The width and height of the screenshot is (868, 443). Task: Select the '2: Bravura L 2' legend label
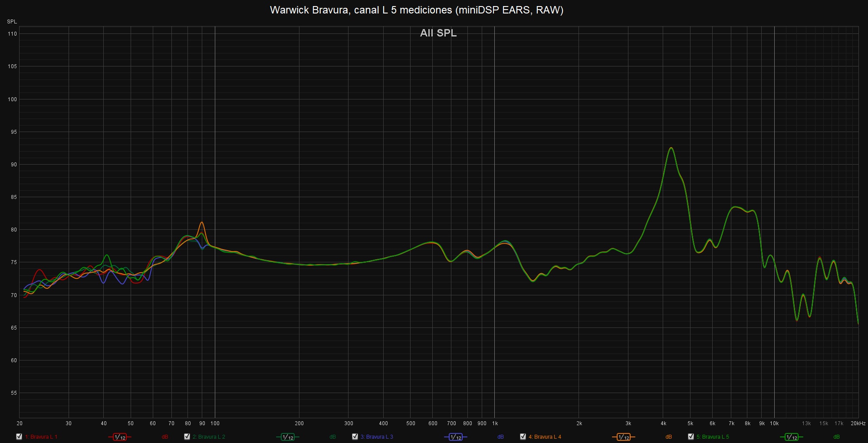[209, 437]
